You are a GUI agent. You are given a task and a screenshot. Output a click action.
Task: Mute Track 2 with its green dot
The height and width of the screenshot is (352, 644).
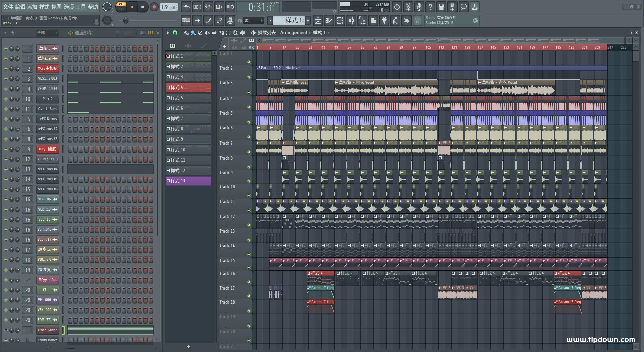(x=249, y=77)
